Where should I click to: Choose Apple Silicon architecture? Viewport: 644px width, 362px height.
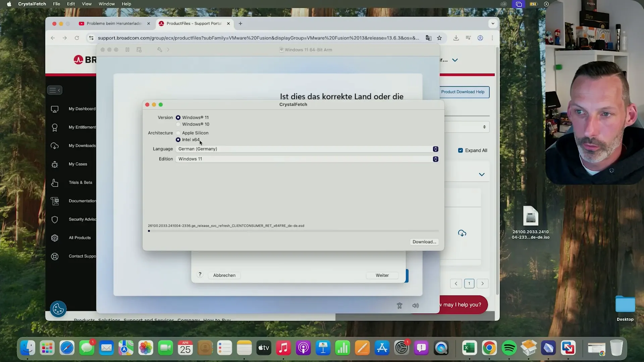coord(178,133)
